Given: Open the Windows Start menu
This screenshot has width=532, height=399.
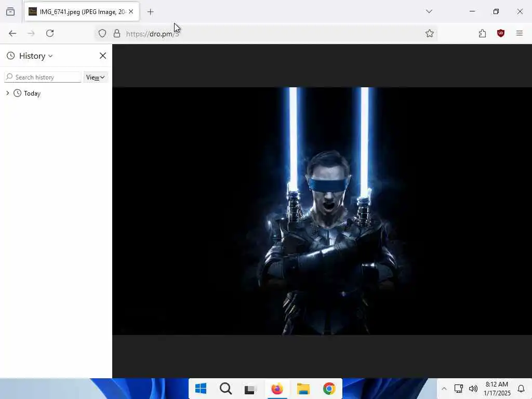Looking at the screenshot, I should coord(201,389).
